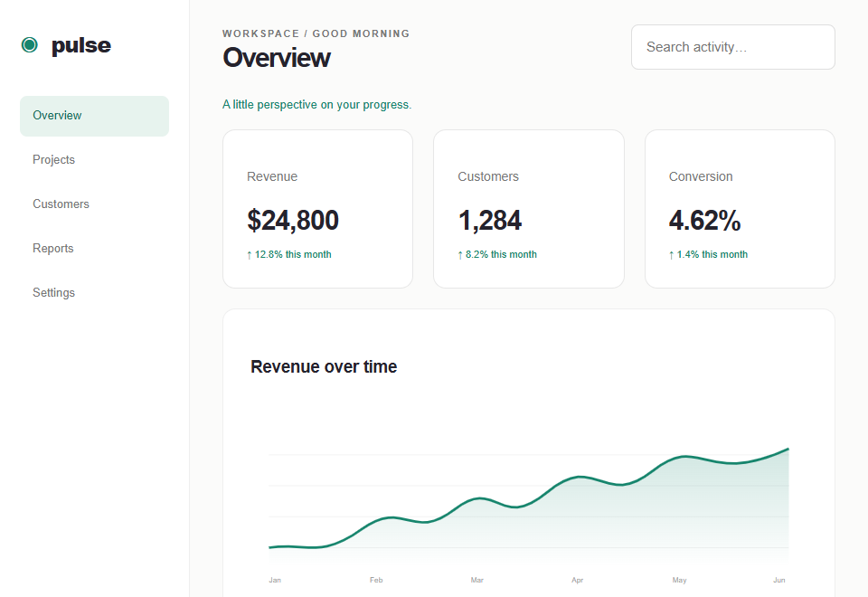
Task: Click the Feb axis label
Action: [x=376, y=580]
